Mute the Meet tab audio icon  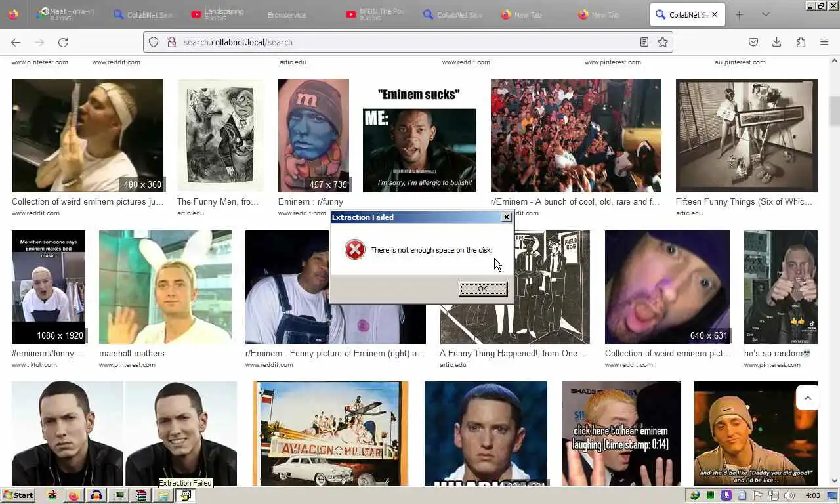tap(44, 11)
